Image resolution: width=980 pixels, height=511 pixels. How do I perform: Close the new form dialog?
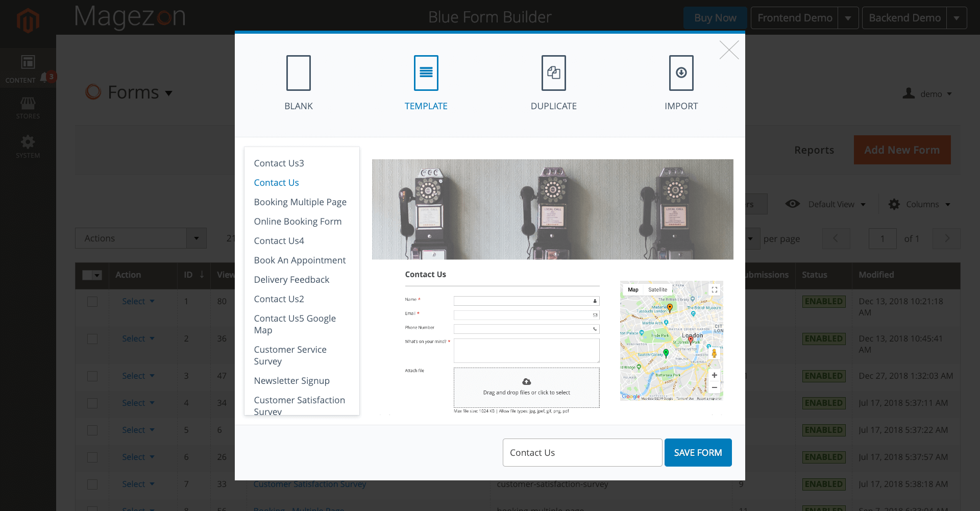pyautogui.click(x=729, y=50)
